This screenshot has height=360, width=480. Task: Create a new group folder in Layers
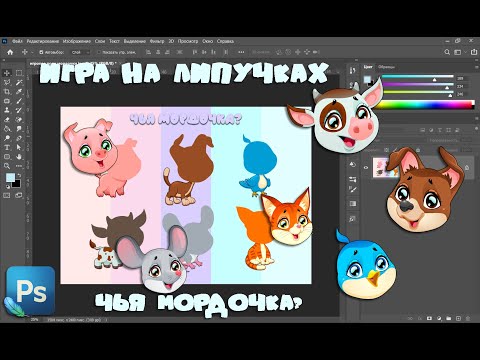click(x=448, y=319)
